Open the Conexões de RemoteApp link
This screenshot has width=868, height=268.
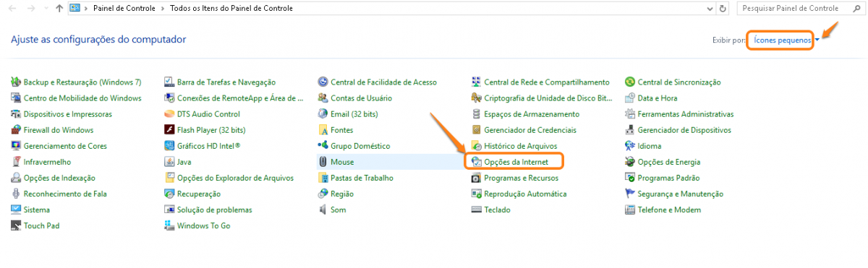(x=241, y=98)
